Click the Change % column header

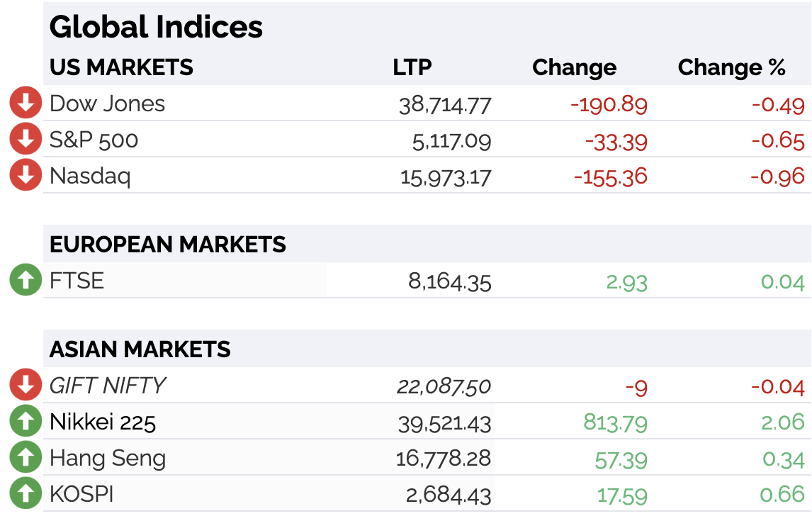pyautogui.click(x=732, y=67)
